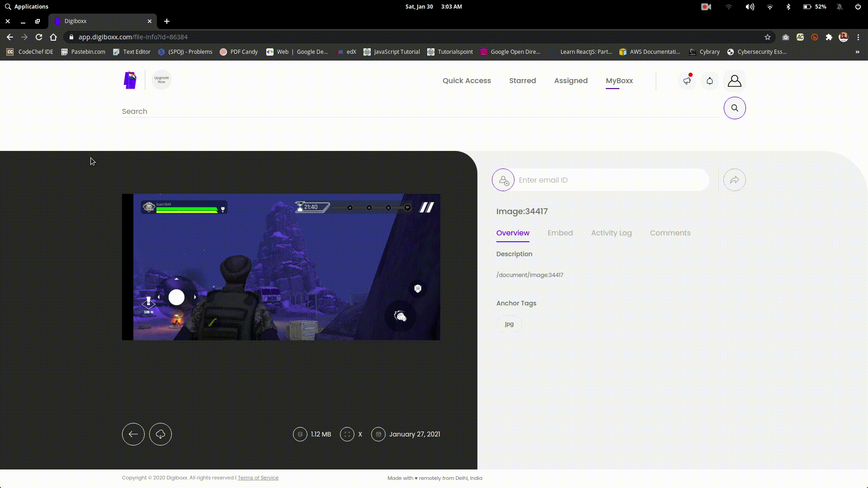Viewport: 868px width, 488px height.
Task: Open the Activity Log tab
Action: [611, 233]
